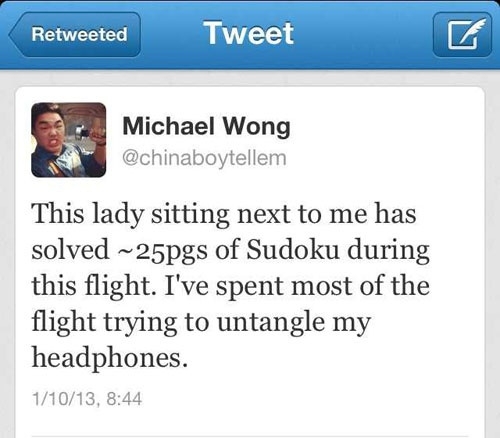
Task: Click the left arrow tip of Retweeted
Action: 14,35
